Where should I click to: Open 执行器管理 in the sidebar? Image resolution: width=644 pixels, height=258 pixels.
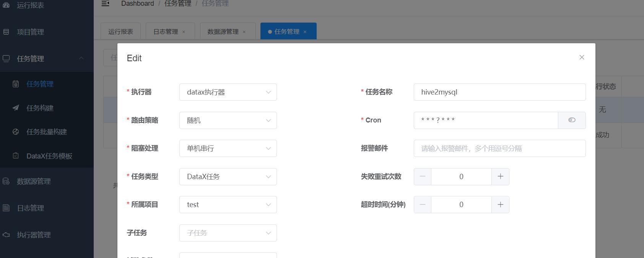(x=47, y=235)
